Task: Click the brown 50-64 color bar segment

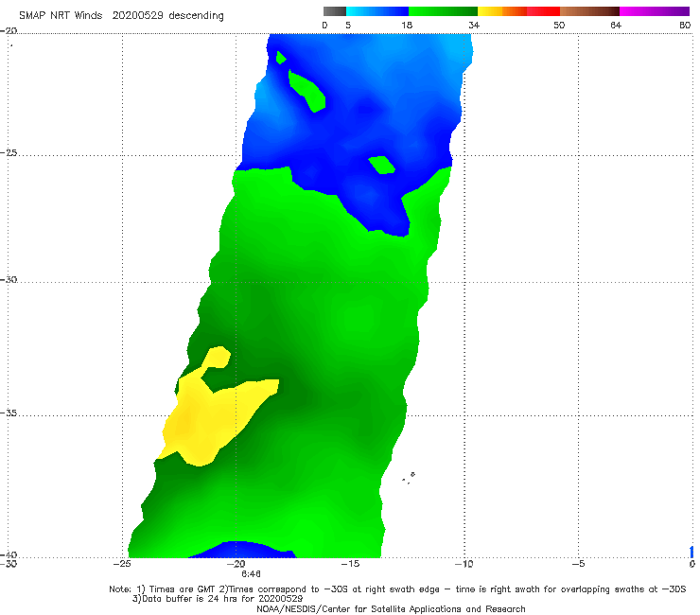Action: pyautogui.click(x=589, y=11)
